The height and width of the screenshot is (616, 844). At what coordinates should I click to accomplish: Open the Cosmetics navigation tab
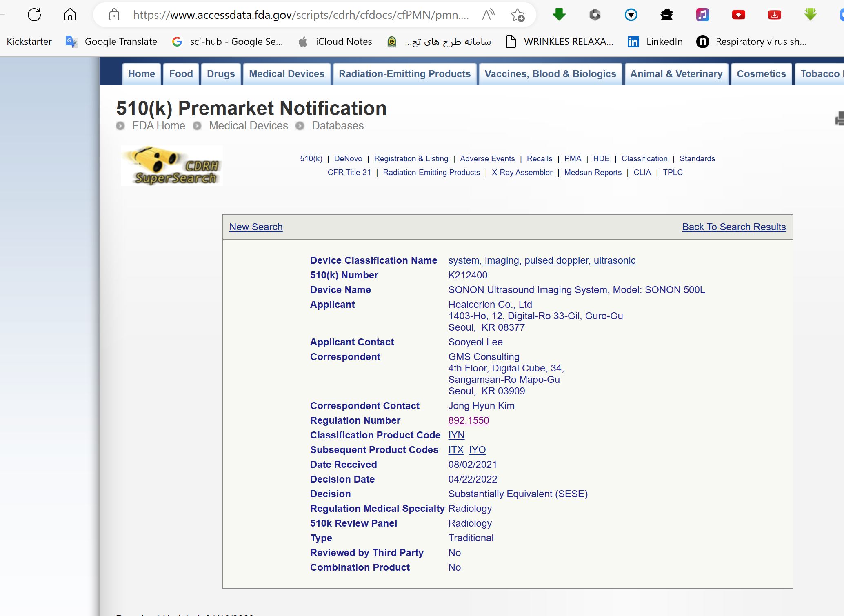761,74
